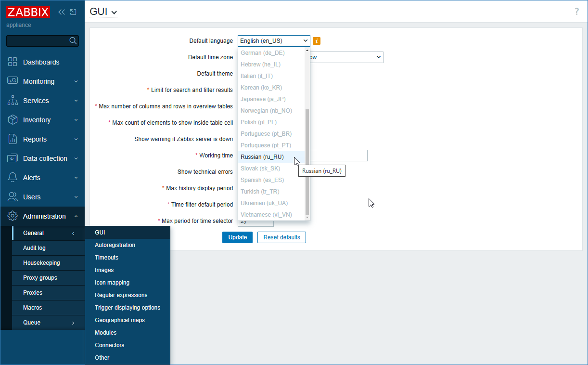Screen dimensions: 588x365
Task: Click the Zabbix logo
Action: [28, 12]
